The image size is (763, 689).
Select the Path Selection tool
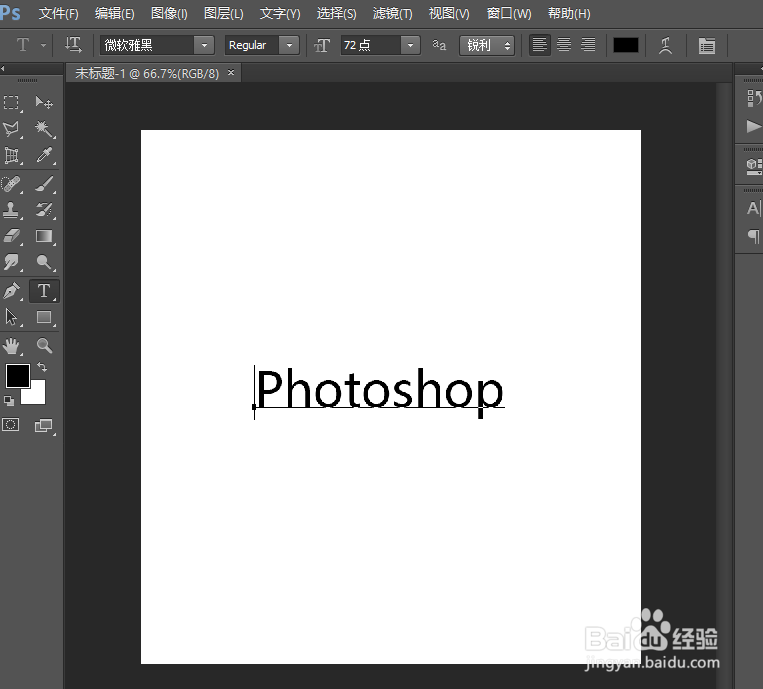pyautogui.click(x=11, y=317)
